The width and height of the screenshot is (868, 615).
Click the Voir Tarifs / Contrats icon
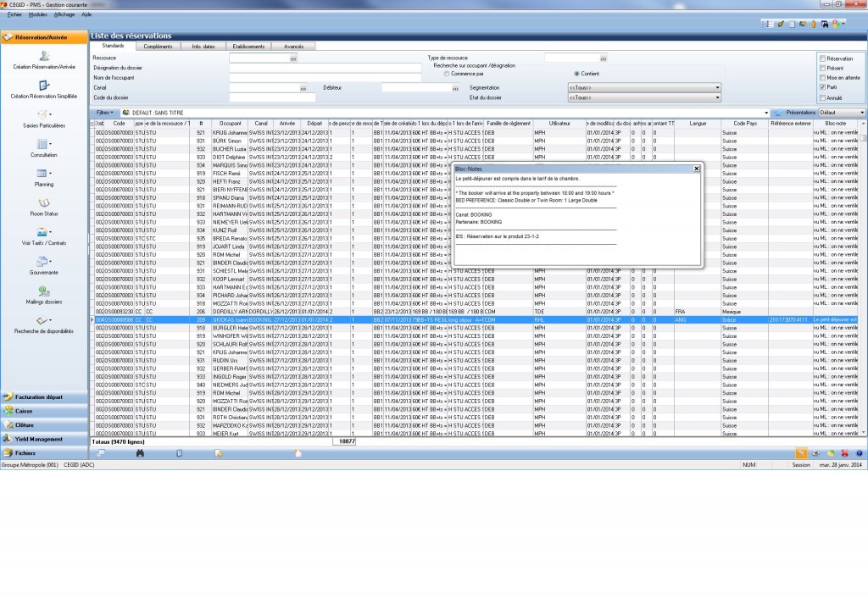[x=44, y=232]
